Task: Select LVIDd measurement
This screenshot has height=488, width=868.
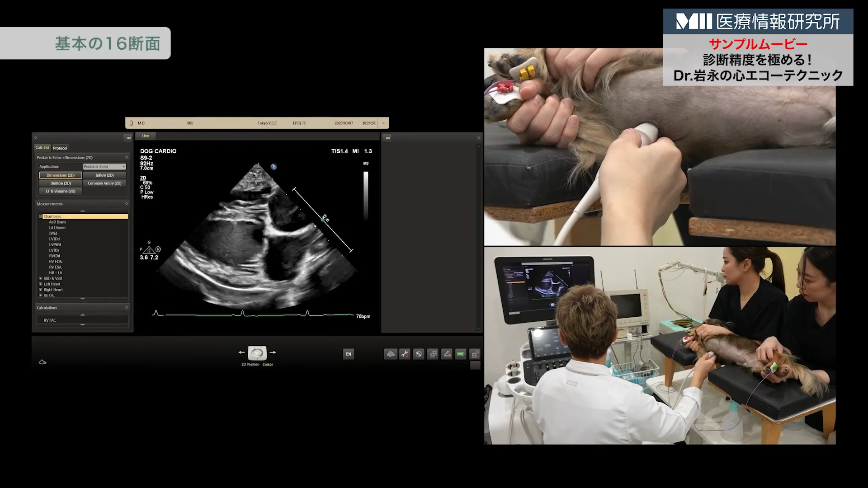Action: [x=54, y=239]
